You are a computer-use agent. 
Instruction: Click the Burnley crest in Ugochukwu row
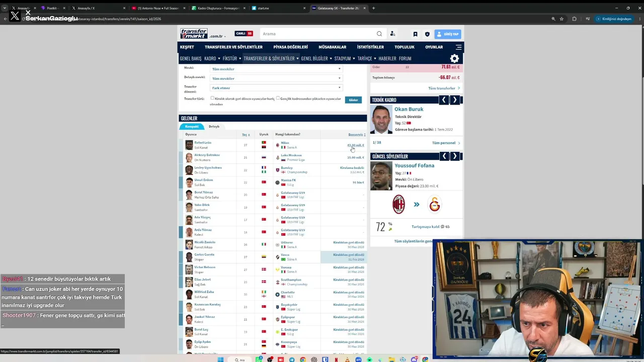click(x=277, y=170)
